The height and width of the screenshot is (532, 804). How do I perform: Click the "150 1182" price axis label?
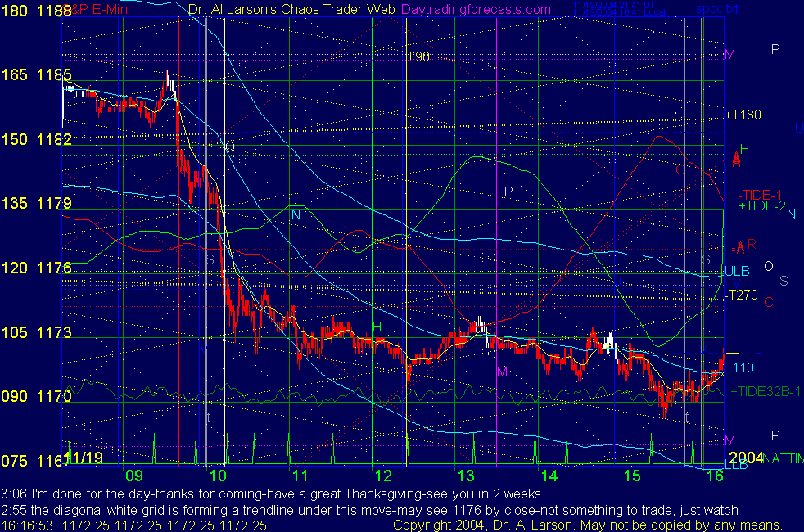pos(36,139)
